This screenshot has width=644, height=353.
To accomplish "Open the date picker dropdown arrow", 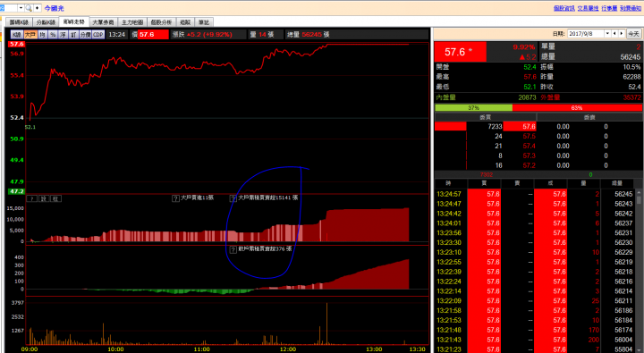I will pos(607,34).
